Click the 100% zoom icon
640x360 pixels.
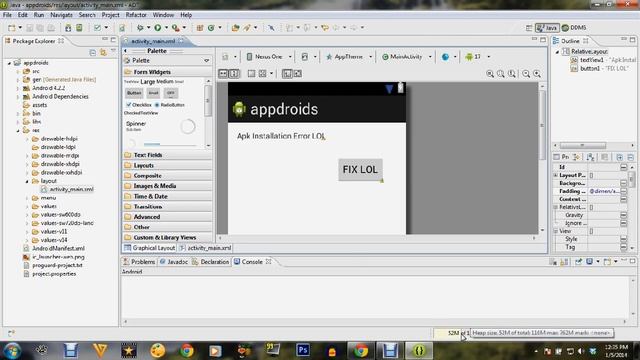click(512, 73)
